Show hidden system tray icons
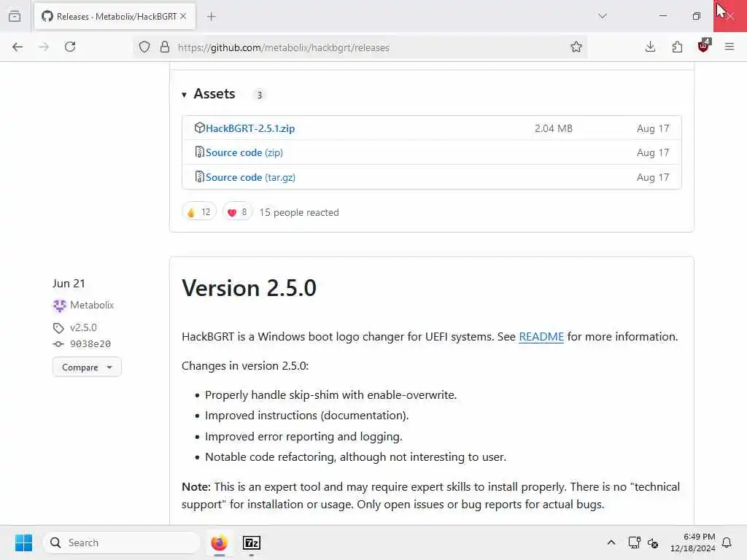 pos(611,542)
